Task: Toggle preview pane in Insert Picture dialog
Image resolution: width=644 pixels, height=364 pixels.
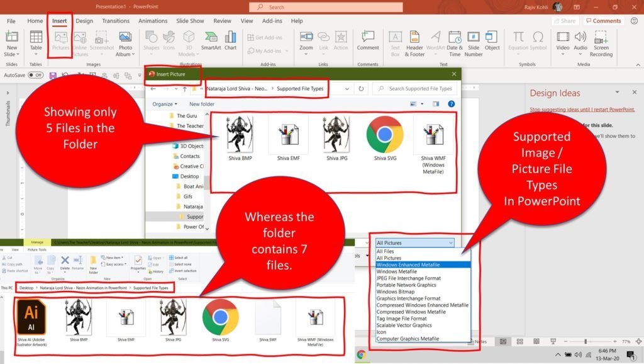Action: click(x=435, y=104)
